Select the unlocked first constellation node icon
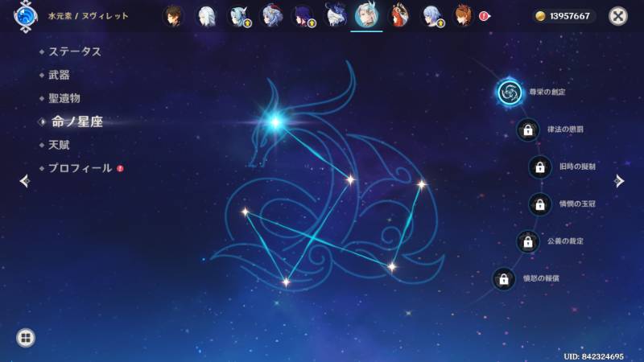The height and width of the screenshot is (362, 644). [510, 93]
